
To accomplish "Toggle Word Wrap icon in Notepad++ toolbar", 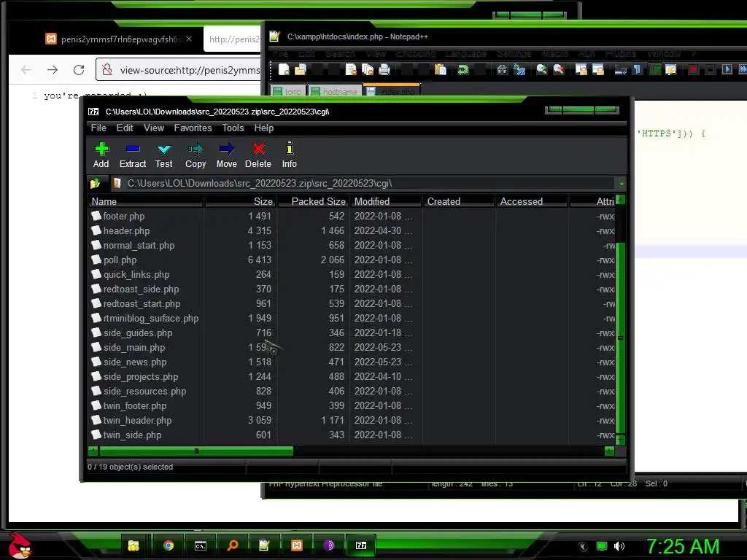I will tap(620, 69).
